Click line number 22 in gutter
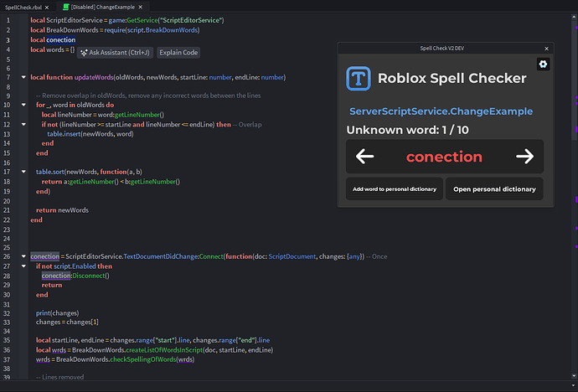578x392 pixels. 7,220
